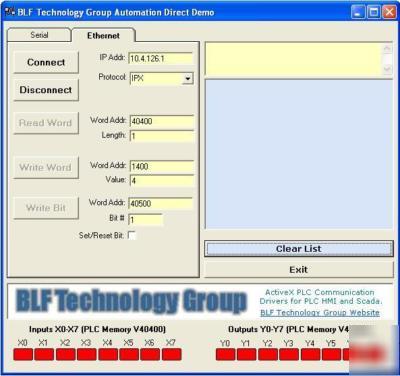Click Write Word Addr field 1400

click(162, 166)
